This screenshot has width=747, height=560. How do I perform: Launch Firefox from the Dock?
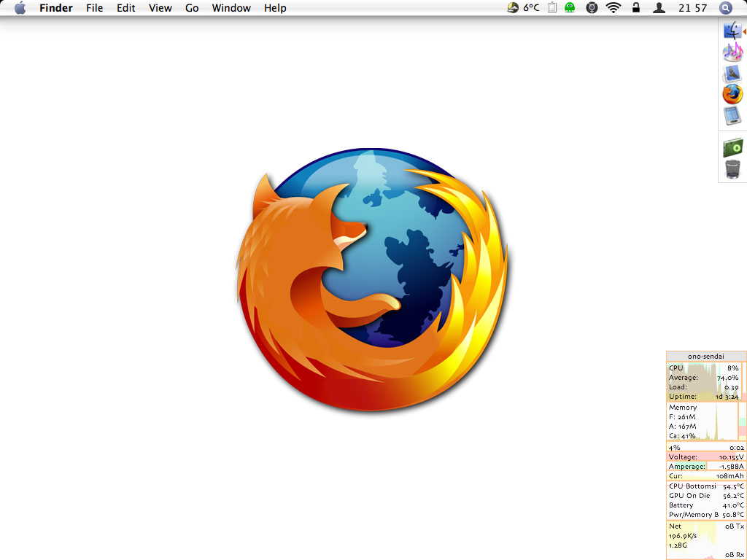[x=732, y=94]
